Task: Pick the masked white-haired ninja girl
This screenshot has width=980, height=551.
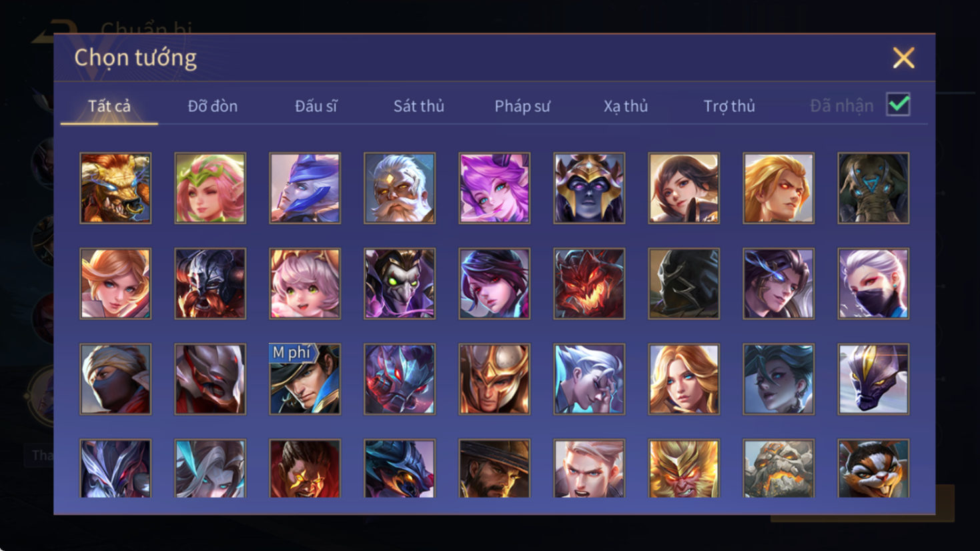Action: tap(873, 284)
